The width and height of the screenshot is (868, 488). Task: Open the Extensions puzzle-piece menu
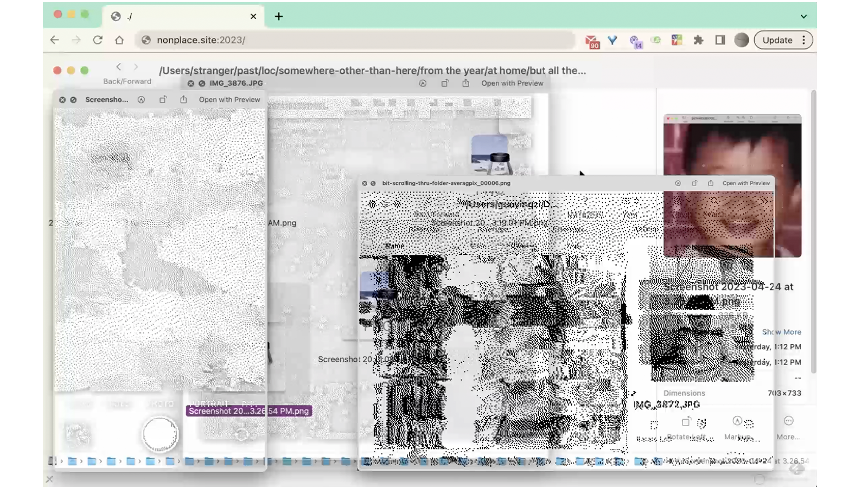point(698,40)
